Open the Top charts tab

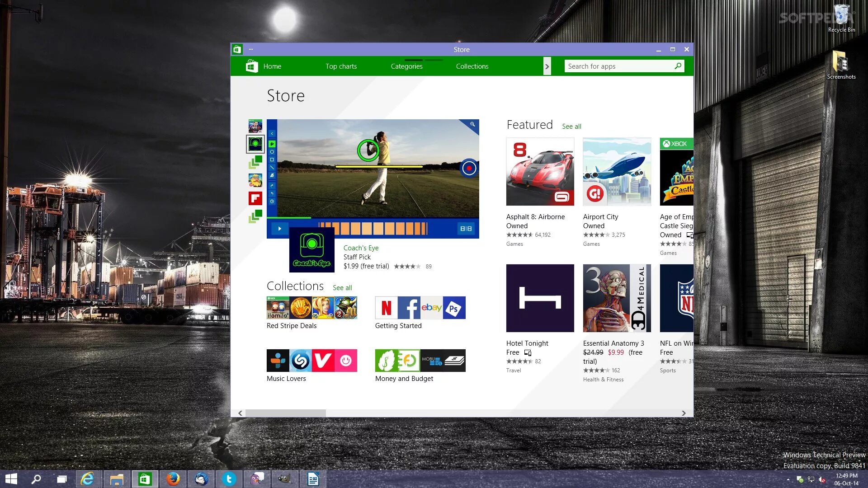click(341, 66)
